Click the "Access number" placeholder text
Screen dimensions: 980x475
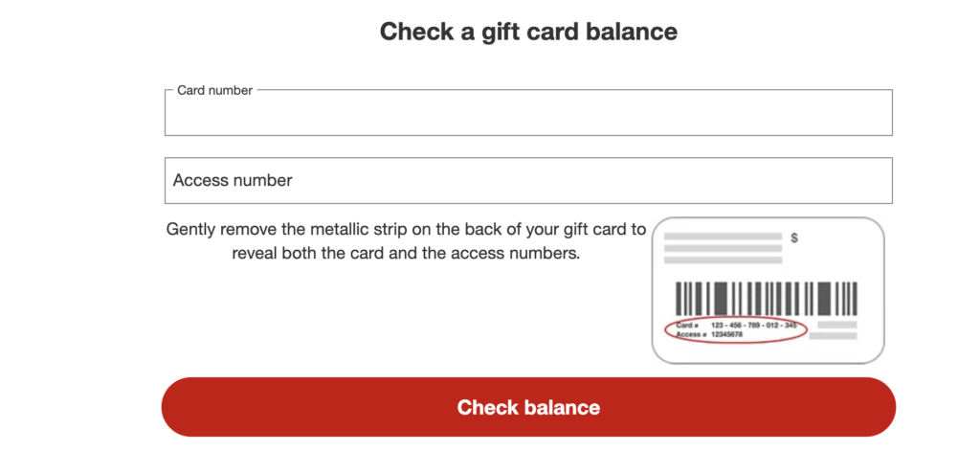233,180
